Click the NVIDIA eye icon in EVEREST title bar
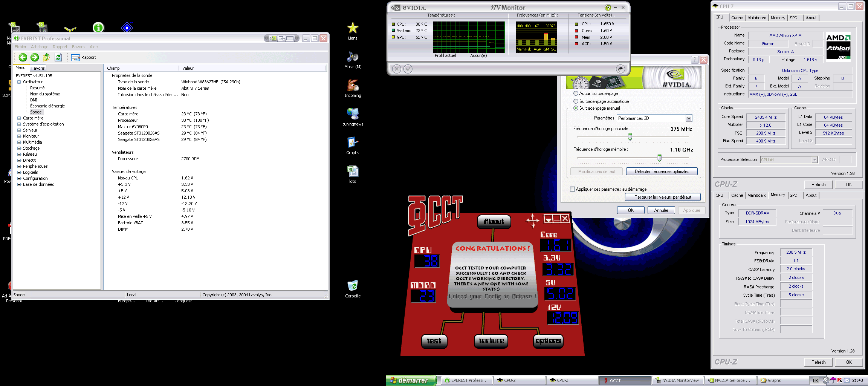This screenshot has width=868, height=386. [x=273, y=38]
